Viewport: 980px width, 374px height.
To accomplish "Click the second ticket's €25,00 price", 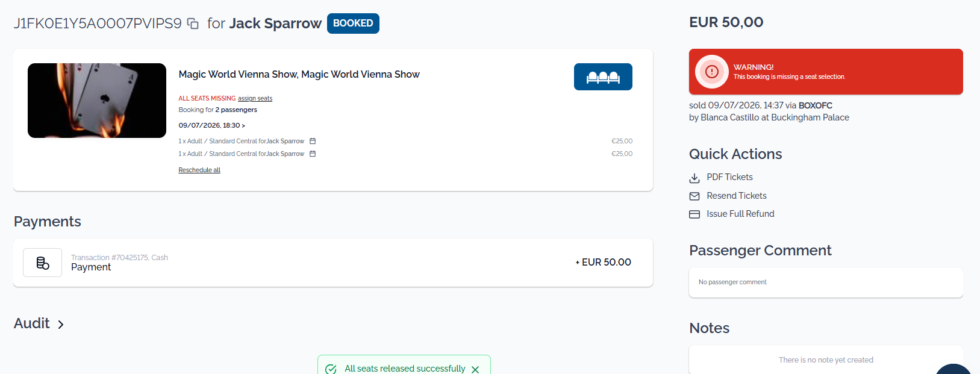I will [x=622, y=154].
